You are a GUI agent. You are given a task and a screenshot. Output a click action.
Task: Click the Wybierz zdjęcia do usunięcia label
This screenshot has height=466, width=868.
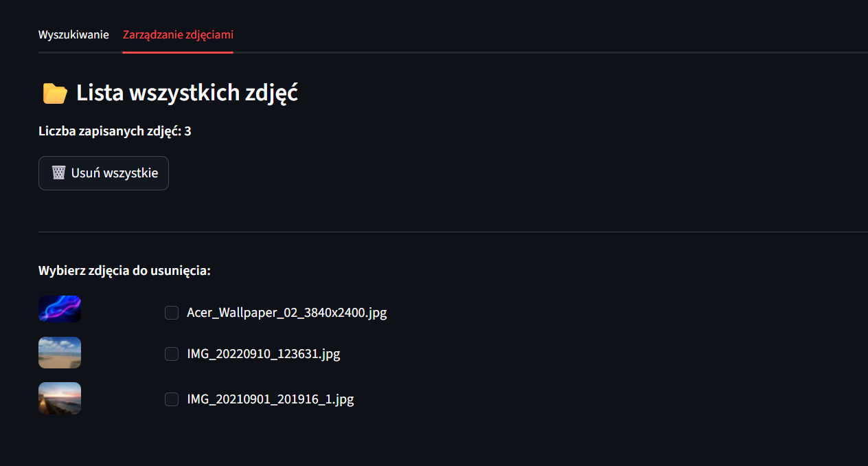coord(124,271)
